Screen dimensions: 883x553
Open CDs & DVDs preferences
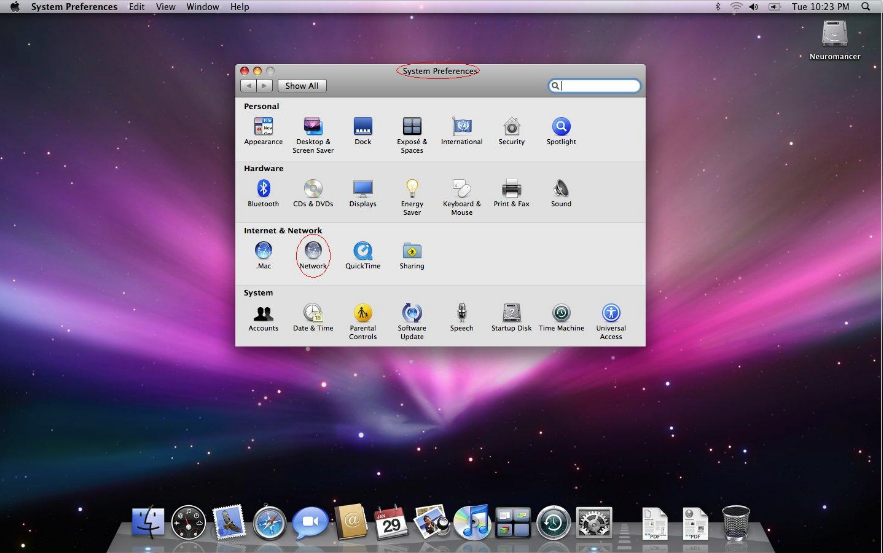coord(313,193)
